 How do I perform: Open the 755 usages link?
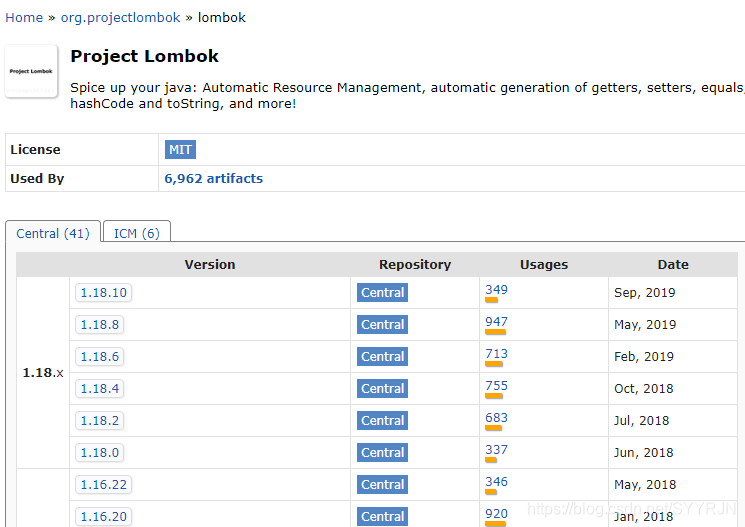tap(496, 385)
